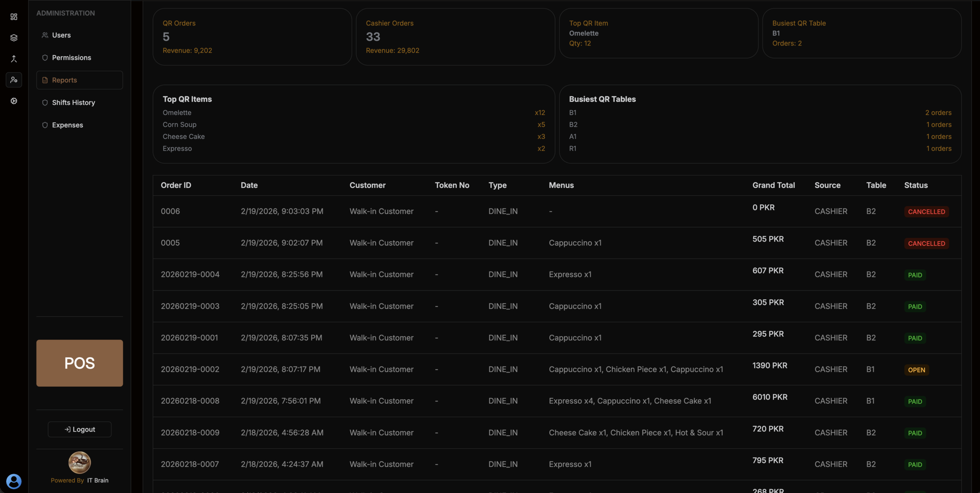Open the gear settings icon in rail
Screen dimensions: 980x493
(14, 101)
